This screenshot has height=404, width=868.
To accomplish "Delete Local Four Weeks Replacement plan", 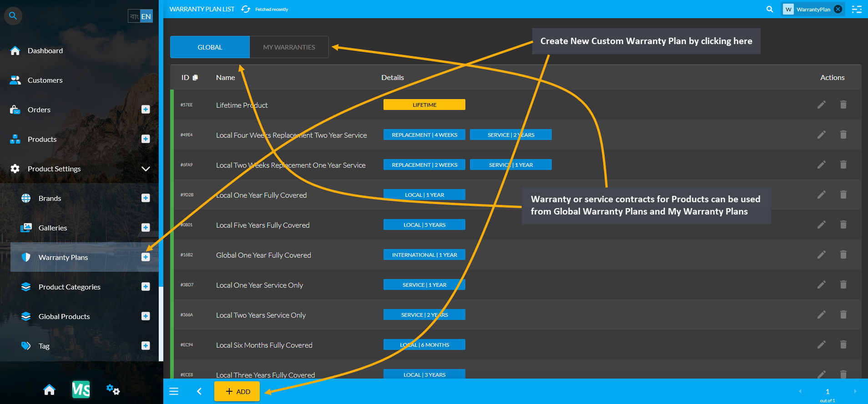I will (843, 135).
